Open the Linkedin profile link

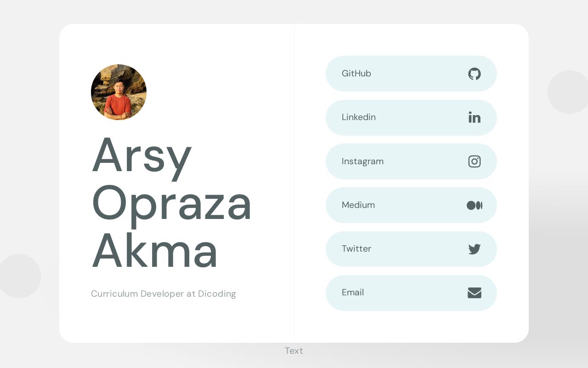[x=411, y=117]
